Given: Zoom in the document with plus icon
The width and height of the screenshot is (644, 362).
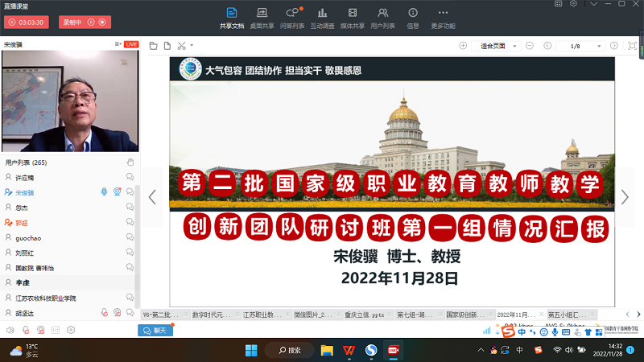Looking at the screenshot, I should pyautogui.click(x=463, y=46).
